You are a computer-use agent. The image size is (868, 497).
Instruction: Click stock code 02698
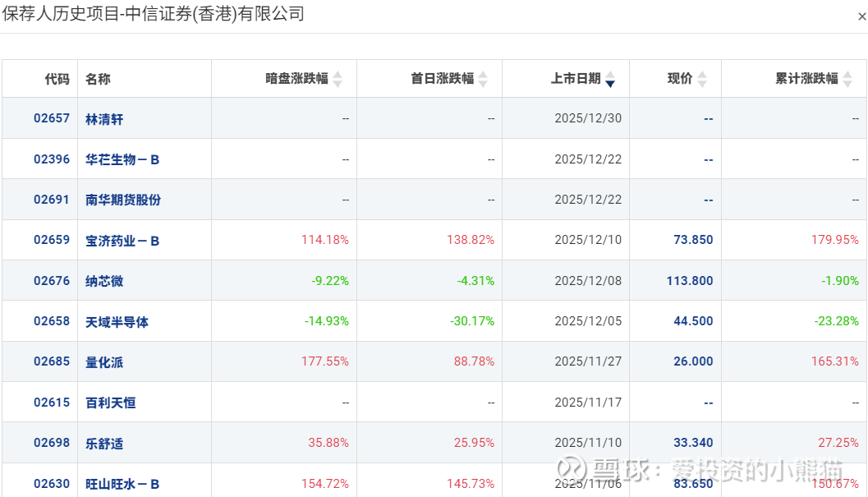click(52, 443)
